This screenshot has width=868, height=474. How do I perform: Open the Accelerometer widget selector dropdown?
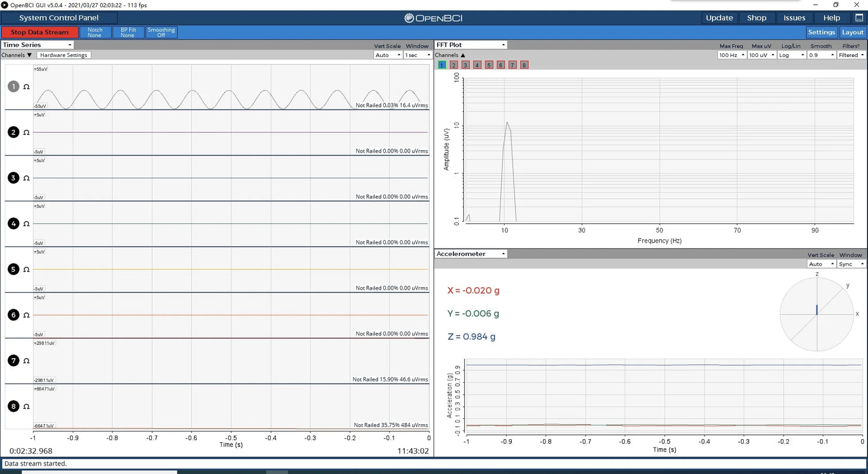(471, 254)
